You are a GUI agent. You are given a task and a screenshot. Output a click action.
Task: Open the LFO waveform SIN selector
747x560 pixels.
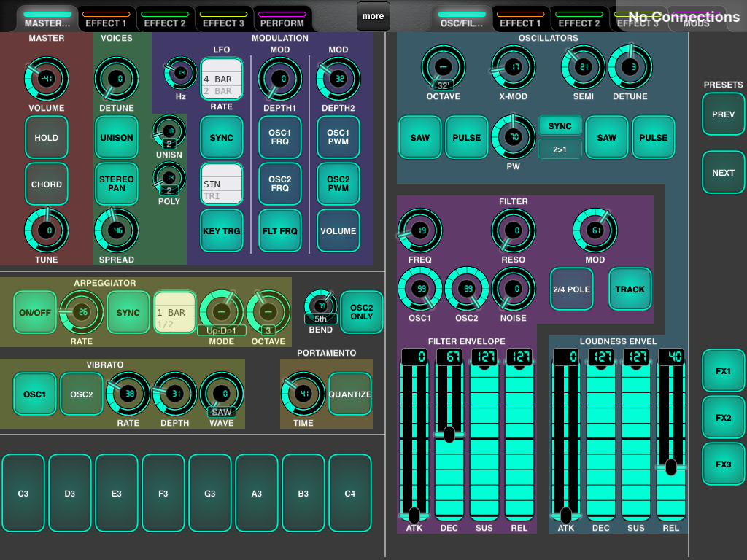pyautogui.click(x=222, y=184)
